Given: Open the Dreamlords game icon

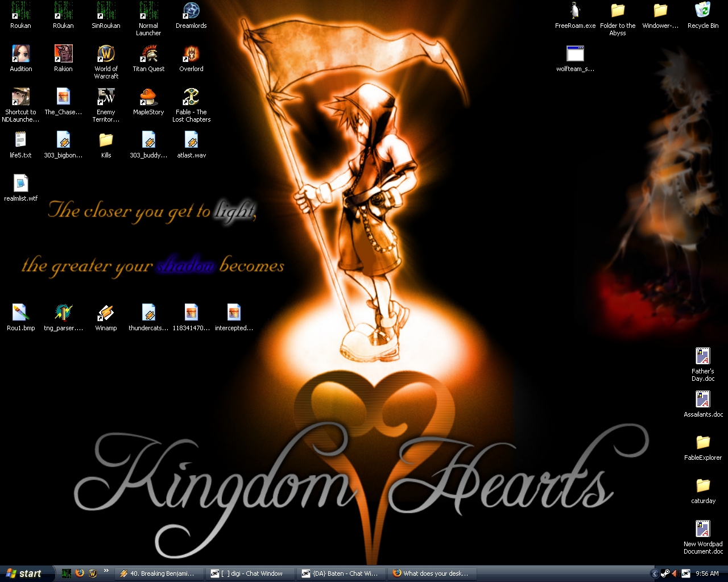Looking at the screenshot, I should [191, 15].
